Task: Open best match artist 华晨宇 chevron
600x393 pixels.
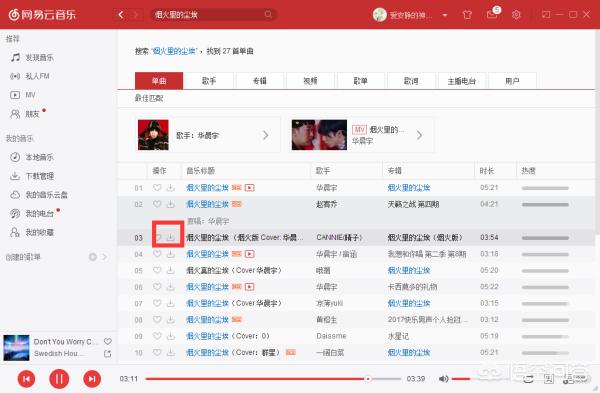Action: (x=266, y=135)
